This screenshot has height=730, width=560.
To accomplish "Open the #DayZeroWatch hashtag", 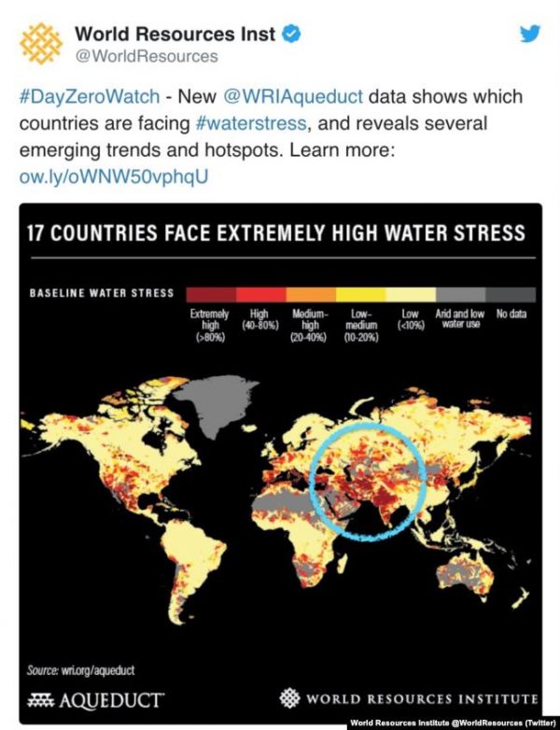I will pos(81,97).
